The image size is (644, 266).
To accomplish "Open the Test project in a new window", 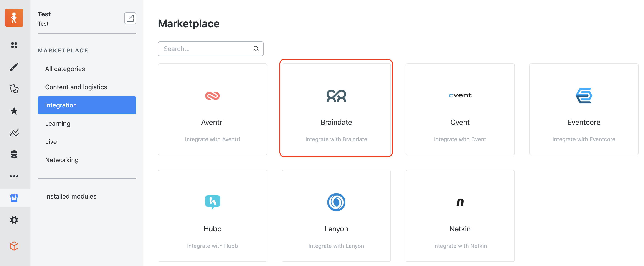I will (130, 18).
